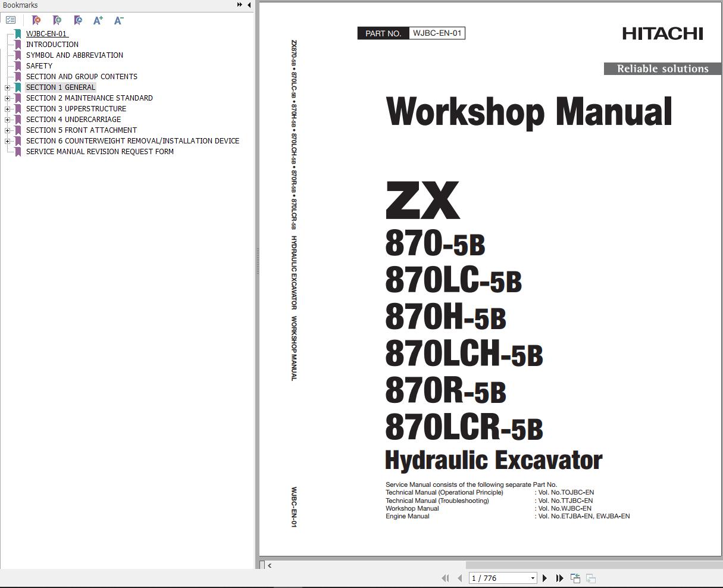Go to SECTION 2 MAINTENANCE STANDARD
Image resolution: width=723 pixels, height=588 pixels.
[89, 98]
